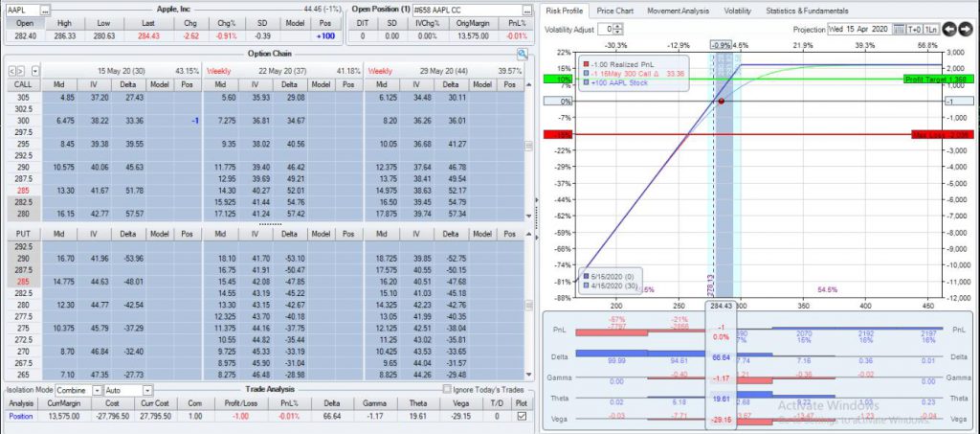Viewport: 980px width, 434px height.
Task: Click the red 285 call strike
Action: (x=23, y=190)
